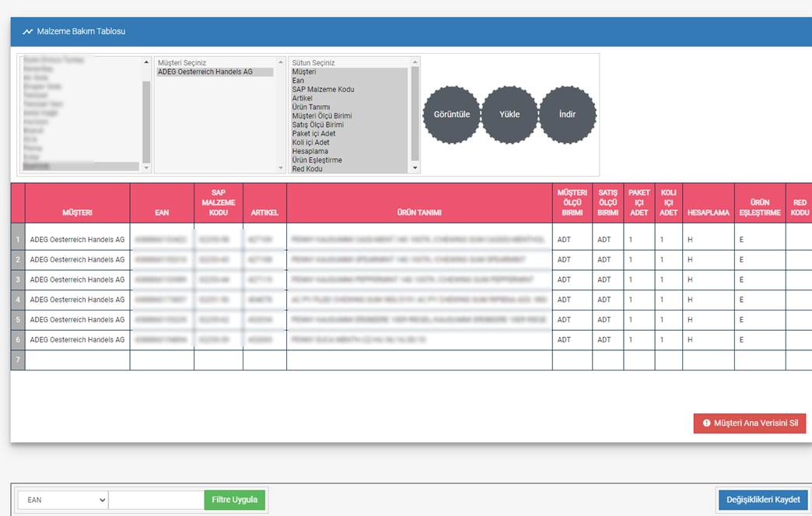Click the ÜRÜN EŞLEŞTİRME column header
The width and height of the screenshot is (812, 516).
(x=760, y=203)
